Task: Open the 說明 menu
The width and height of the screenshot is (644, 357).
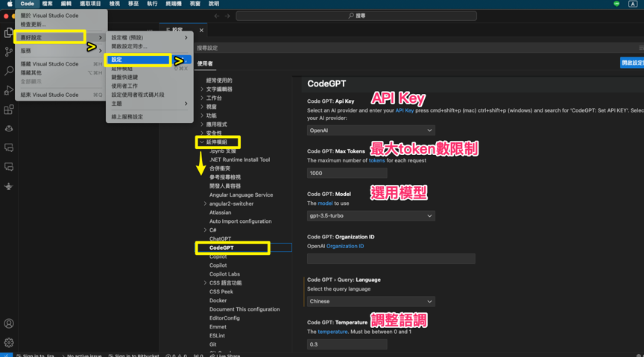Action: point(214,4)
